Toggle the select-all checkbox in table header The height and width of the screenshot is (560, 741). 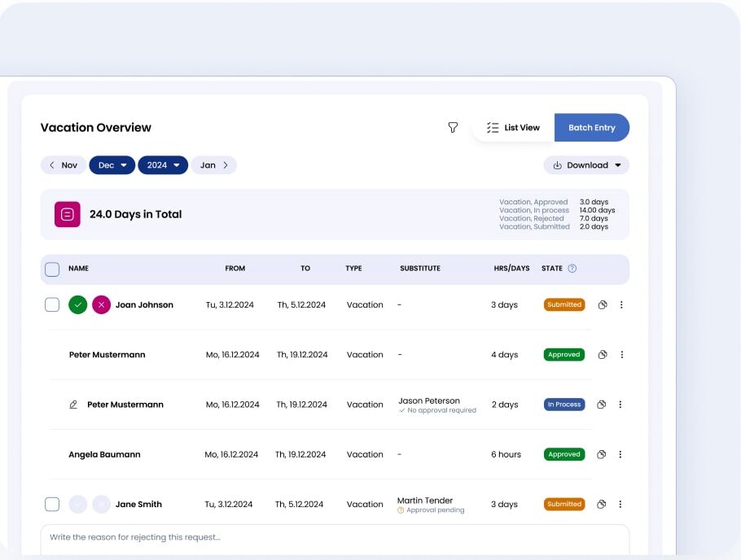click(x=52, y=269)
